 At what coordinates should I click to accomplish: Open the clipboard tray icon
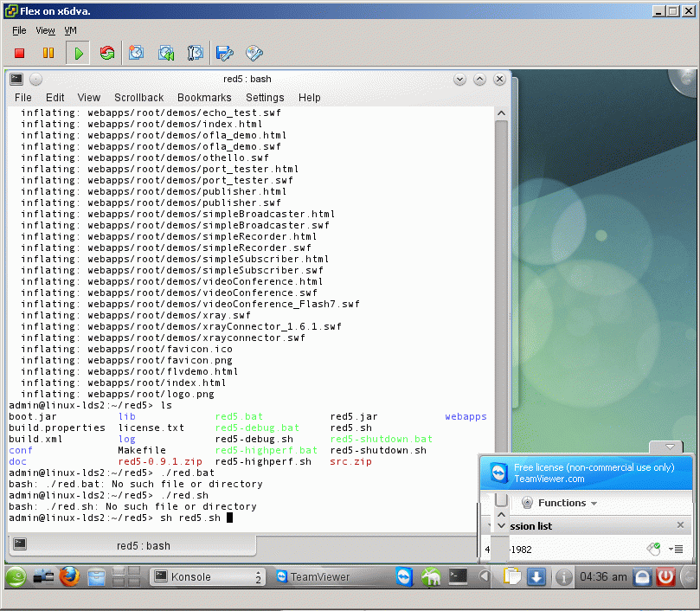[x=511, y=576]
